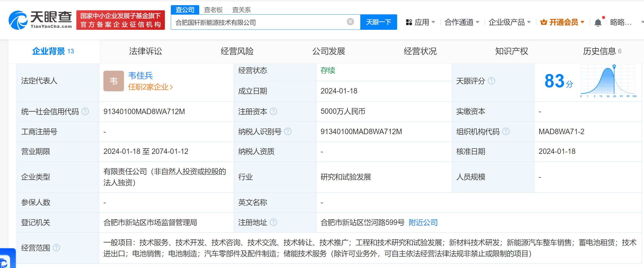Open 任职2家企业 link
This screenshot has height=268, width=644.
pyautogui.click(x=150, y=87)
